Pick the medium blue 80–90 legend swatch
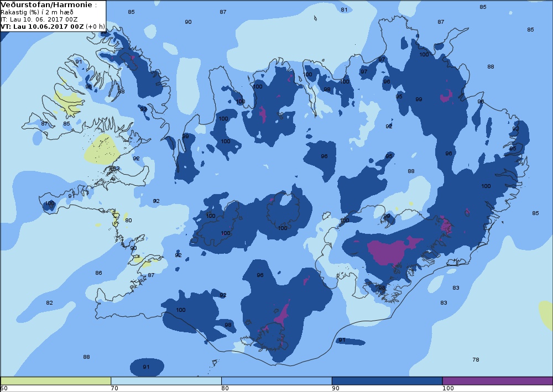The width and height of the screenshot is (553, 392). click(x=276, y=381)
